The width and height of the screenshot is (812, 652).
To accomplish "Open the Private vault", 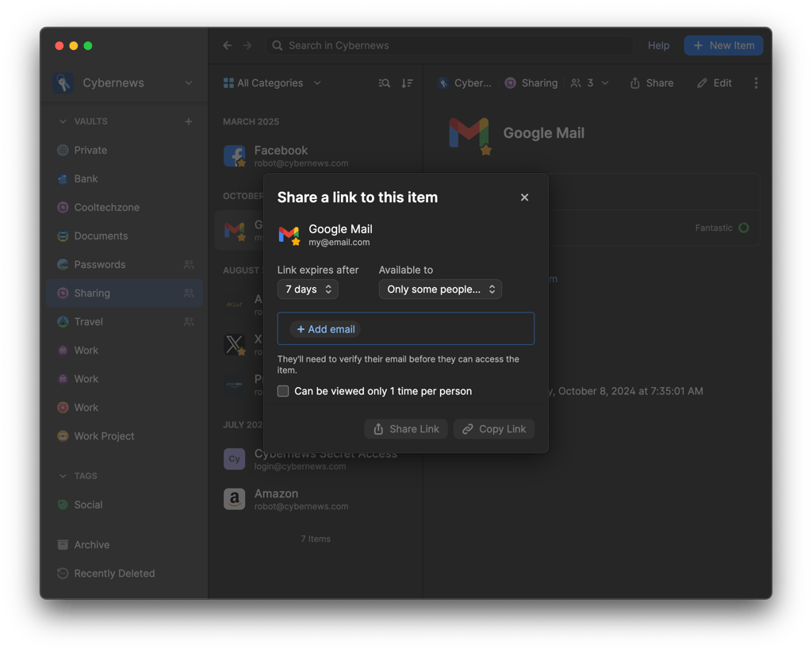I will point(124,150).
